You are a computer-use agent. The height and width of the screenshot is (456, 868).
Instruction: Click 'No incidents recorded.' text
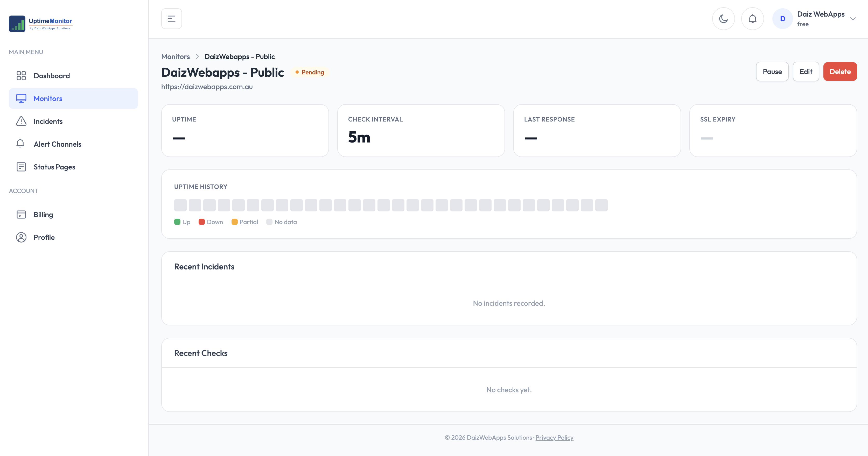coord(509,303)
